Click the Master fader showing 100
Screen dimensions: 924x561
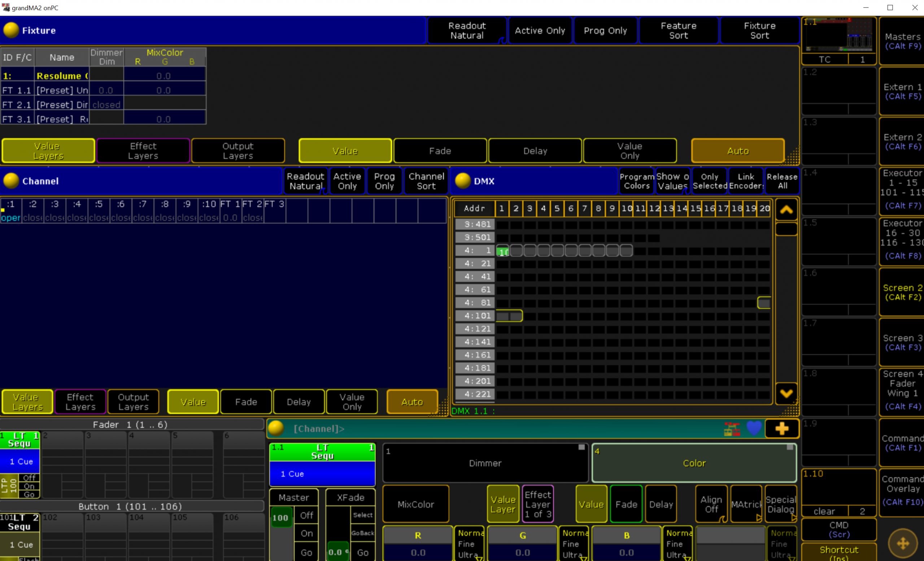click(280, 518)
